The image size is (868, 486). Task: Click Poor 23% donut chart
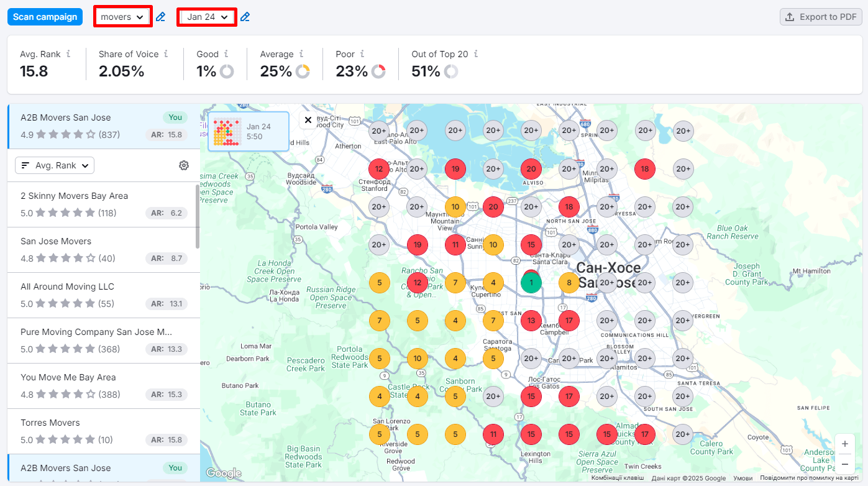378,71
